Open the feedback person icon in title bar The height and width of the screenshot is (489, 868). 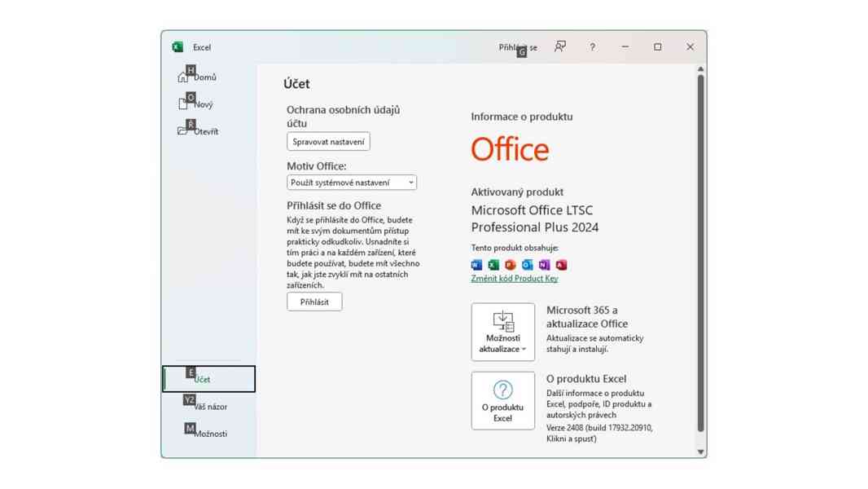point(560,47)
